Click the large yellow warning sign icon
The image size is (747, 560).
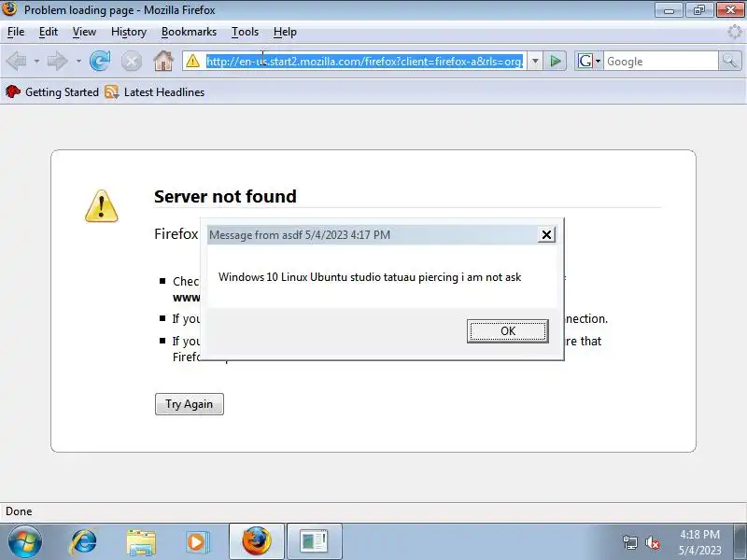pos(102,205)
